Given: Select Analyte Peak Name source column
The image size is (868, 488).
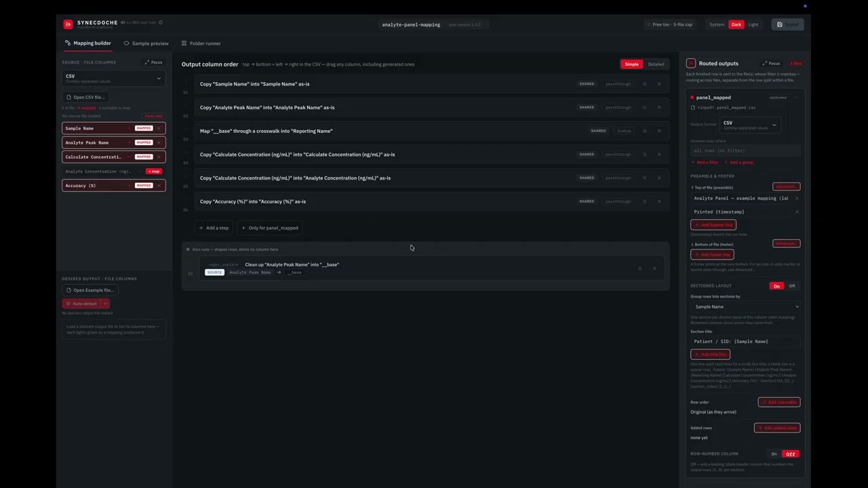Looking at the screenshot, I should (113, 142).
